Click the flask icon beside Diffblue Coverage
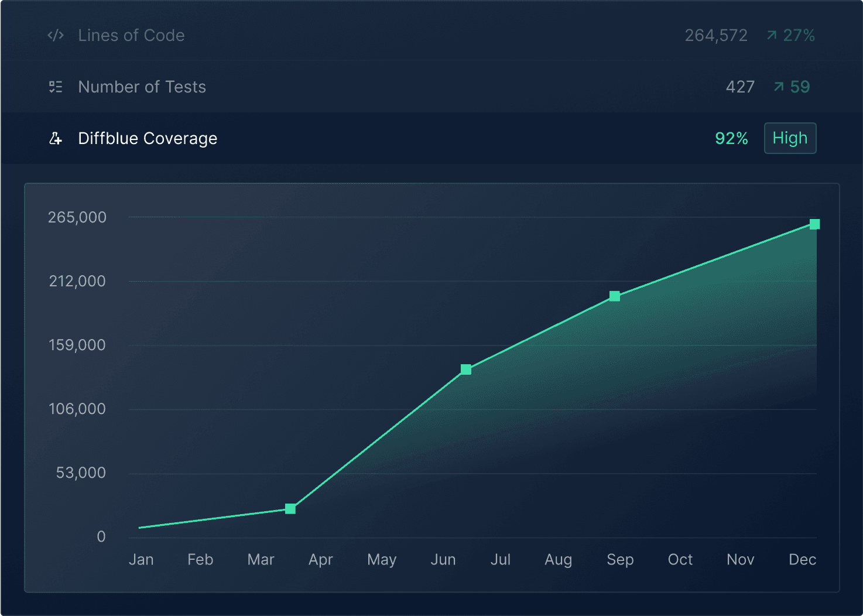The width and height of the screenshot is (863, 616). pos(56,139)
